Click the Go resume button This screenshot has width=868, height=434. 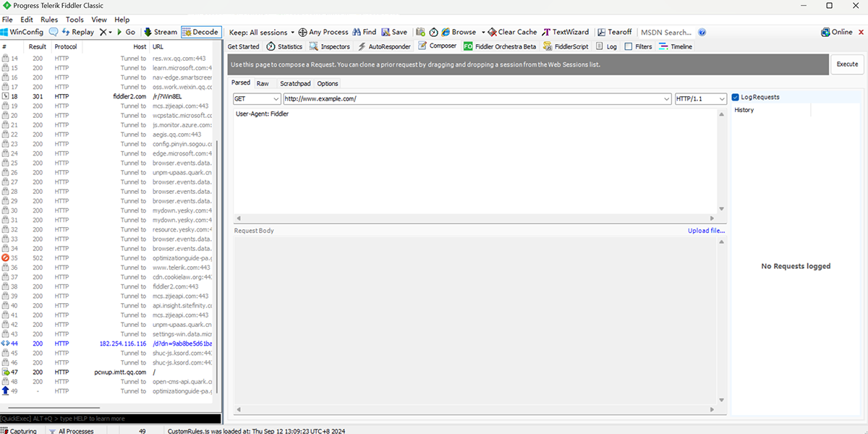coord(126,32)
